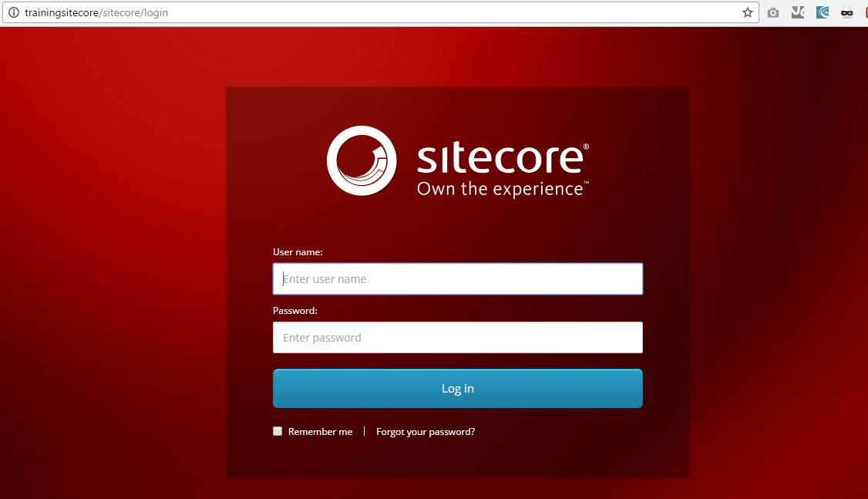Click the circular Sitecore logo emblem

tap(362, 160)
